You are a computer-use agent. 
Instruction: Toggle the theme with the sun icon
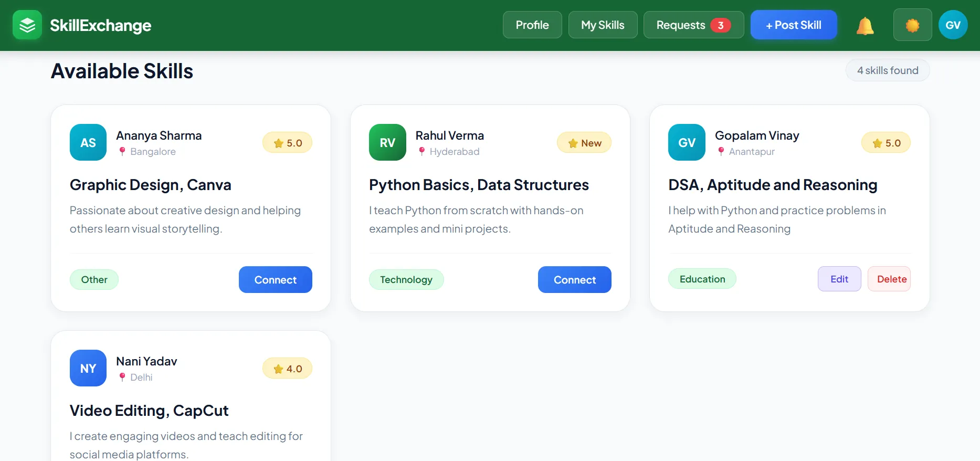tap(913, 25)
